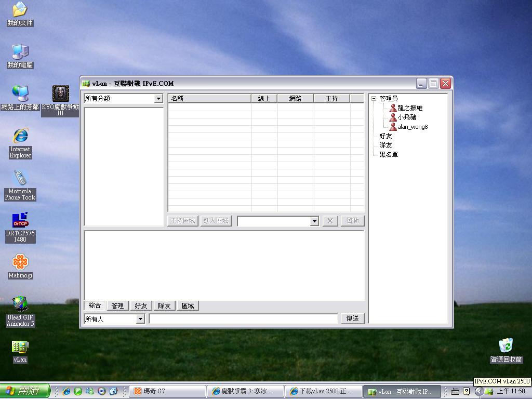Click the vLan - 互聯對戰 taskbar button
This screenshot has width=532, height=399.
[x=402, y=392]
